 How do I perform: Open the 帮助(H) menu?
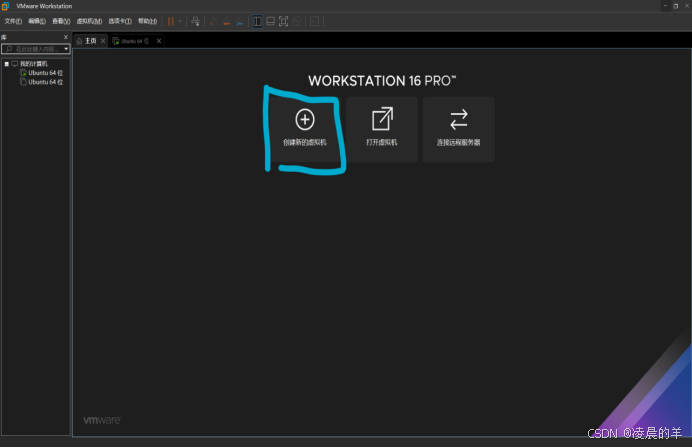coord(147,21)
